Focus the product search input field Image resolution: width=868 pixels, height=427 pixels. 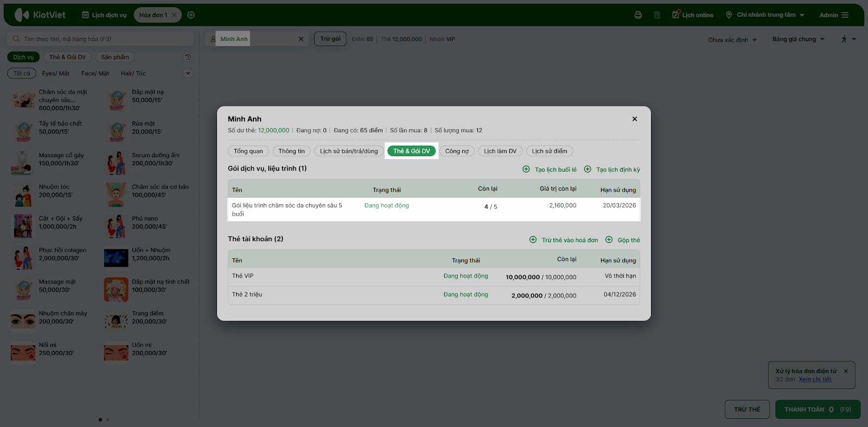[100, 39]
